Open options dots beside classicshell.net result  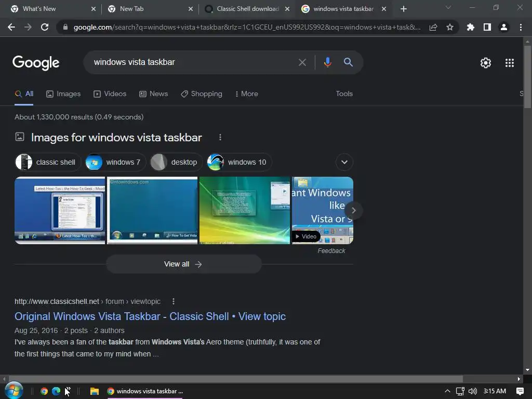[x=174, y=301]
